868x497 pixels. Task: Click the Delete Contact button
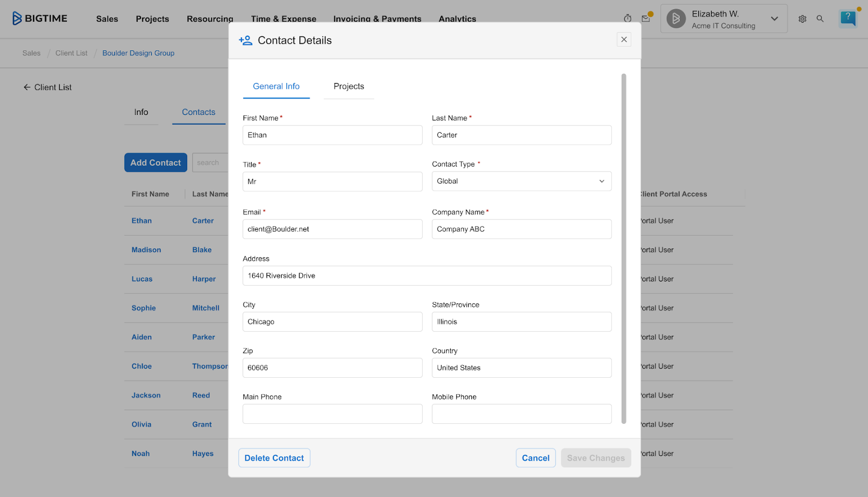[274, 457]
